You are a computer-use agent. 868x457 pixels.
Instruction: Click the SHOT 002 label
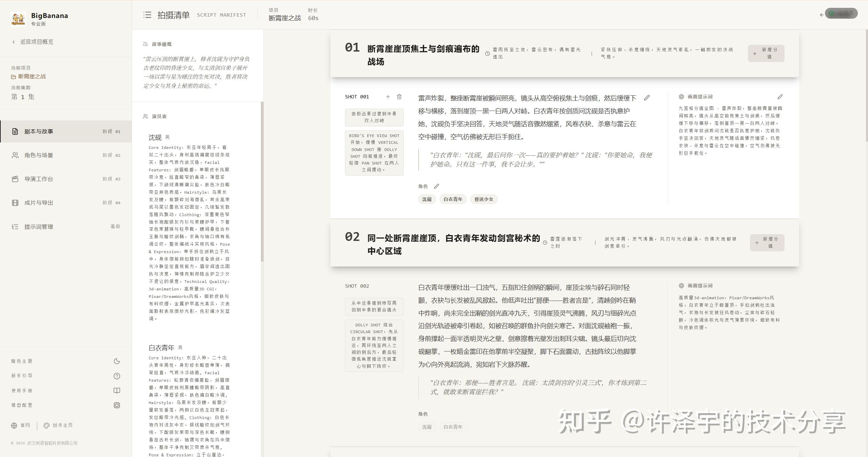[x=357, y=286]
